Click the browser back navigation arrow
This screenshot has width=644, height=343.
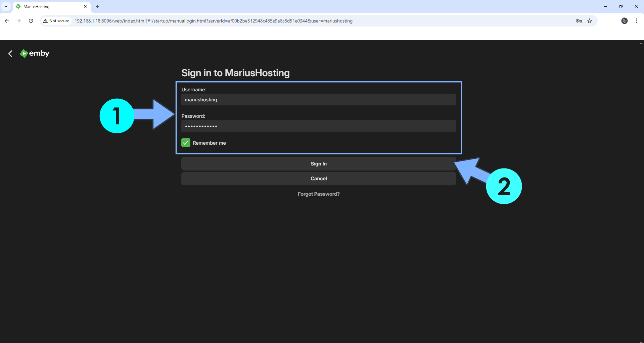coord(7,21)
